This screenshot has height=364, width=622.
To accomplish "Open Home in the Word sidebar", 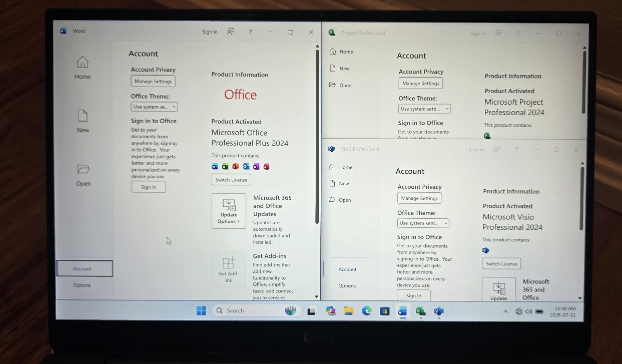I will click(83, 68).
